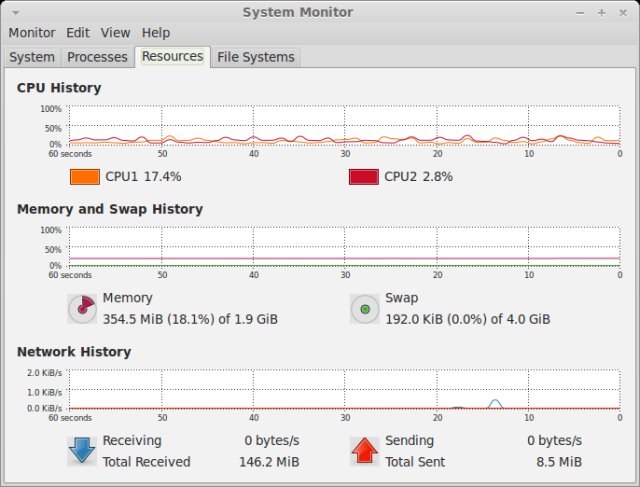Open the Help menu

[156, 33]
